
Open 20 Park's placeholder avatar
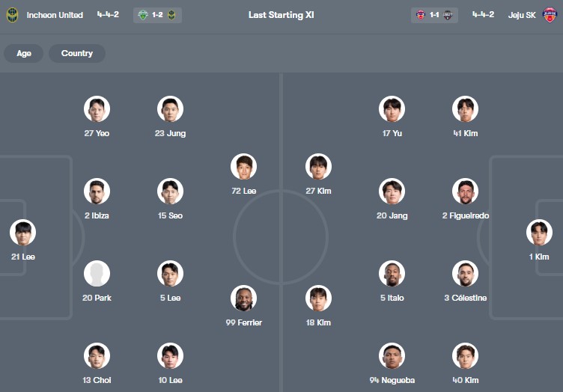[97, 274]
